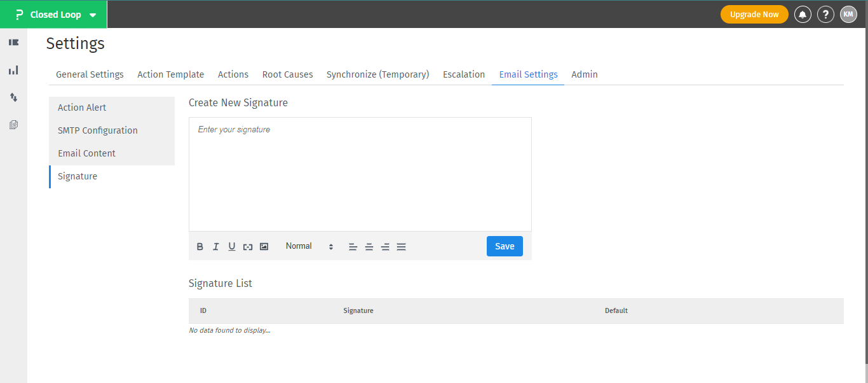Go to the Actions tab

233,74
